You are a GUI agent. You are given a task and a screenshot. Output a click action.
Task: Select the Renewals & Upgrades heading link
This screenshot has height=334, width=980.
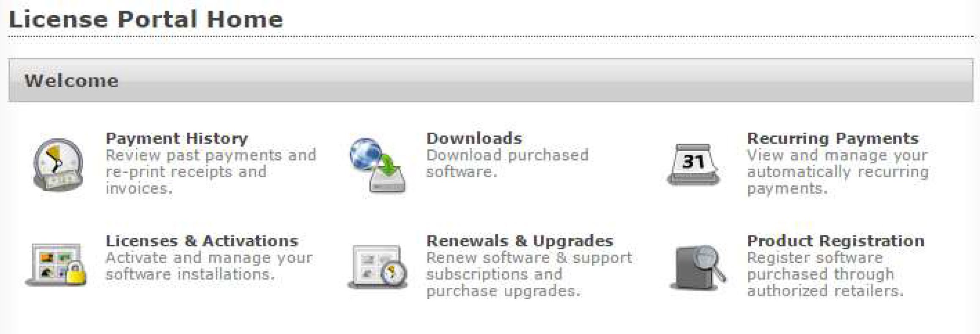(520, 241)
